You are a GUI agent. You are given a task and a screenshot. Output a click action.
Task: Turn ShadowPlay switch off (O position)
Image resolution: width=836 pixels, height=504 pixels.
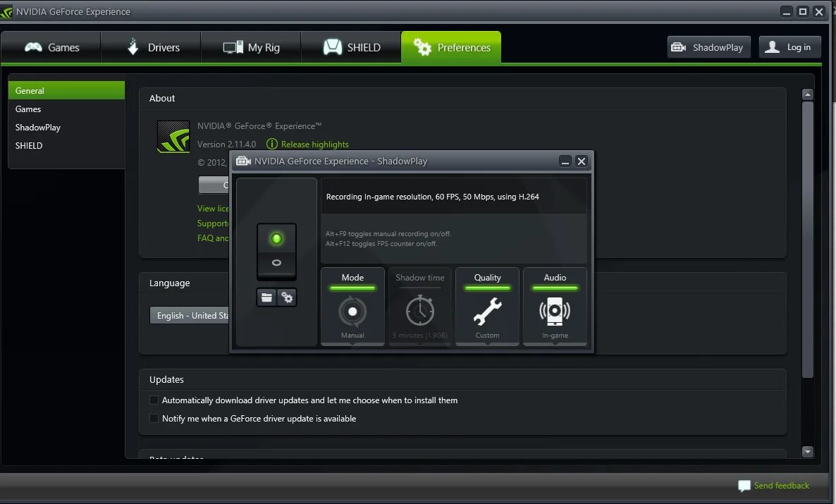(276, 264)
